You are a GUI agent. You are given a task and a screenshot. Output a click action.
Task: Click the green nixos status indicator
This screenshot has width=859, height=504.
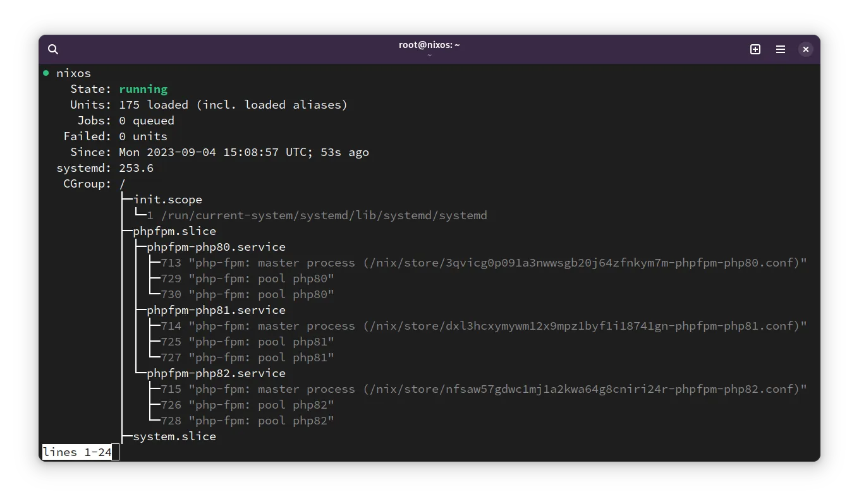click(46, 73)
